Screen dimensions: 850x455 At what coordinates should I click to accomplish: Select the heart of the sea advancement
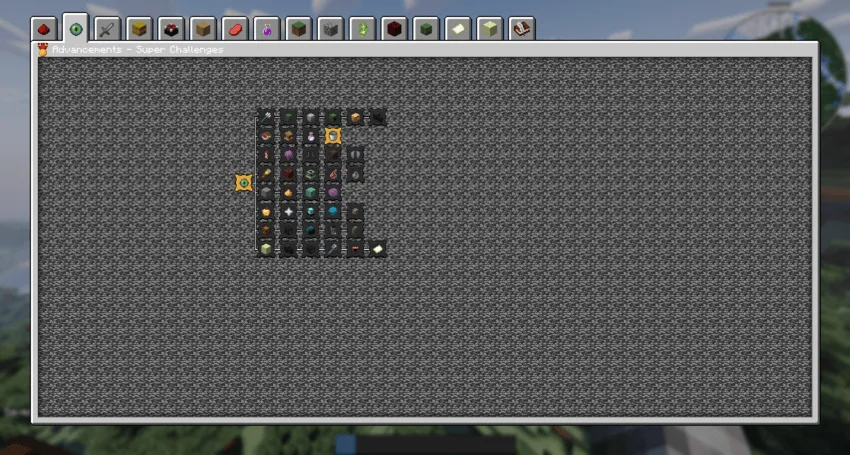click(x=333, y=212)
